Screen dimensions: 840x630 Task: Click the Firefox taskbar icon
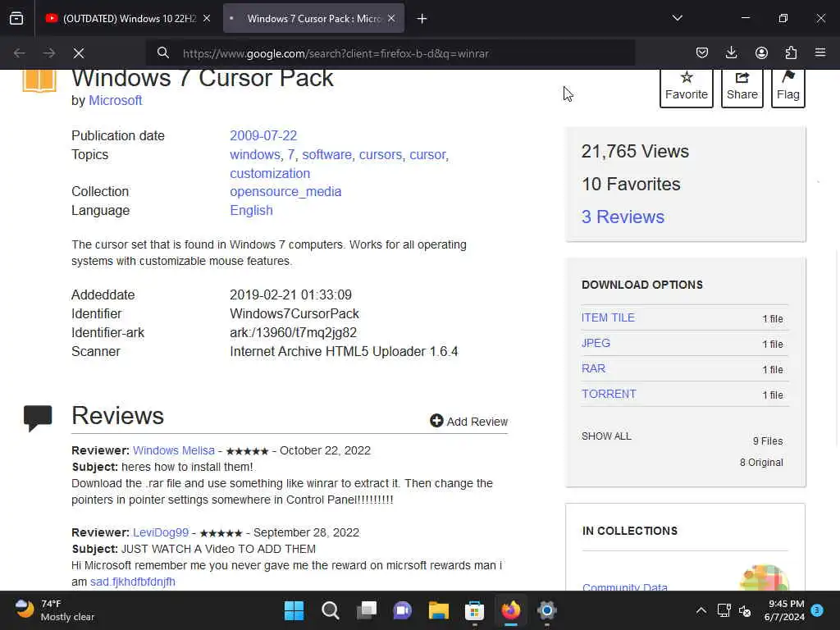[510, 610]
